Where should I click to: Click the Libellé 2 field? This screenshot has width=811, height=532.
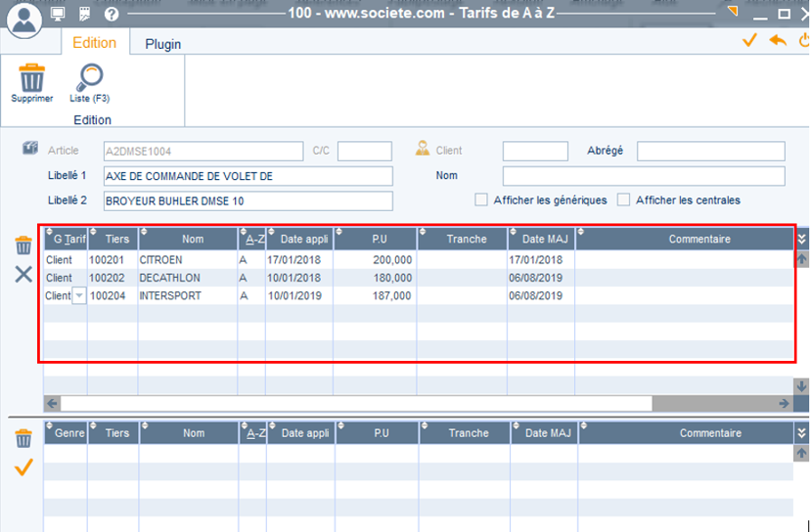point(248,200)
